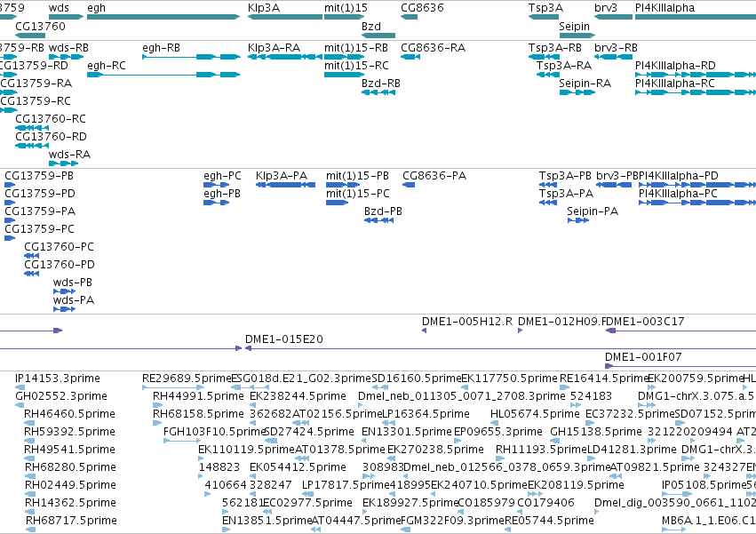Viewport: 756px width, 534px height.
Task: Open transcript CG13760-RD
Action: pyautogui.click(x=52, y=137)
